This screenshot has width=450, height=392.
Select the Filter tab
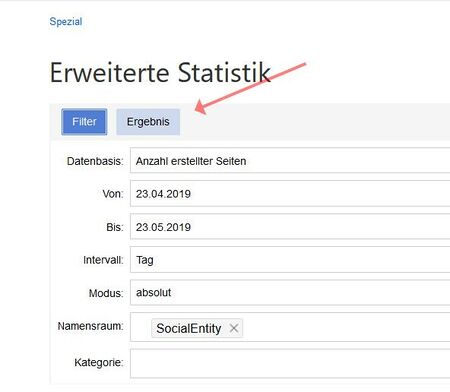coord(84,122)
